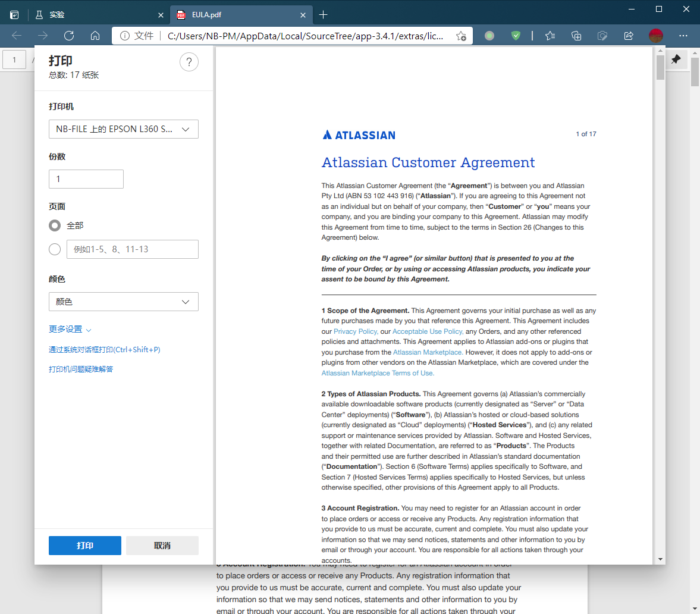Screen dimensions: 700x614
Task: Click the "1 of 17" page indicator
Action: point(586,134)
